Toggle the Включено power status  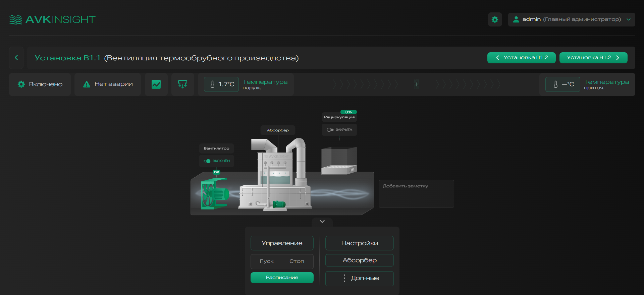40,84
